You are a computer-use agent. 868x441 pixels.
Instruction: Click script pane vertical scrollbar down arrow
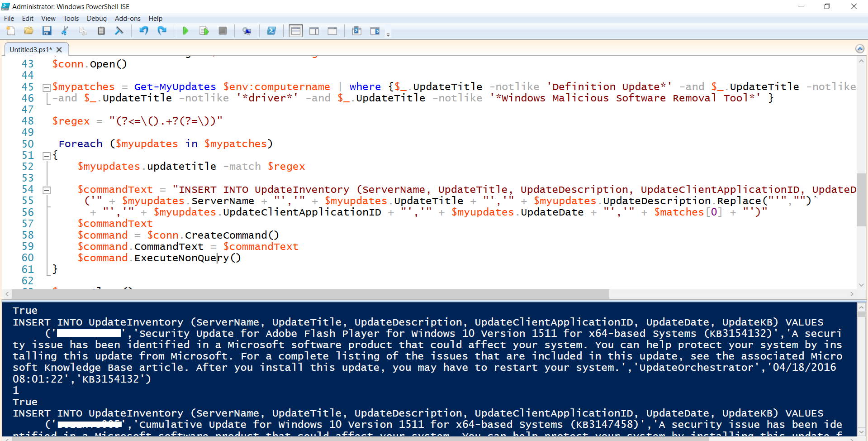click(x=861, y=285)
